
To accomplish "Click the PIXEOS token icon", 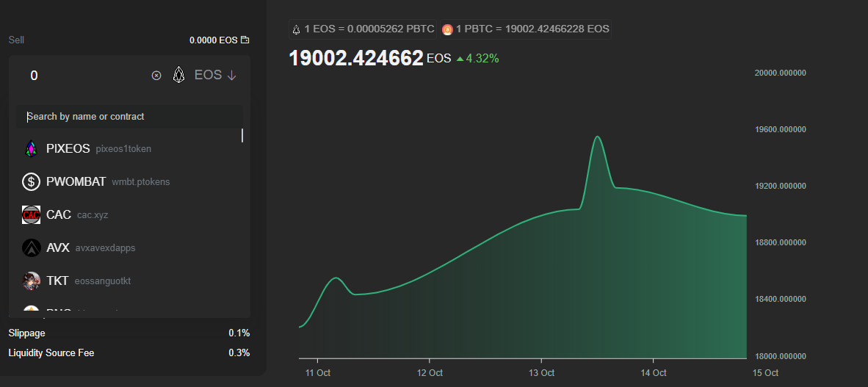I will coord(31,148).
